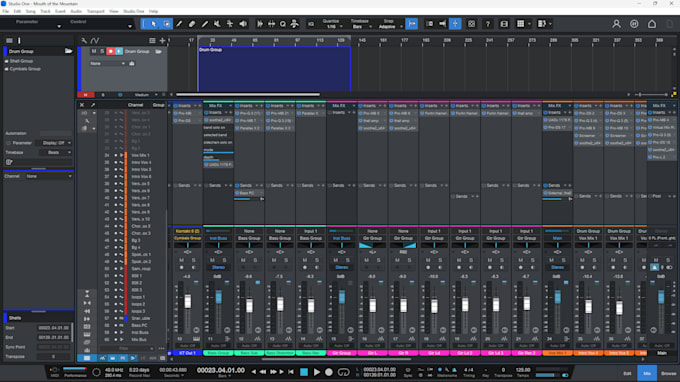Open the inspector Timebase Beats dropdown
The image size is (680, 382).
point(56,153)
